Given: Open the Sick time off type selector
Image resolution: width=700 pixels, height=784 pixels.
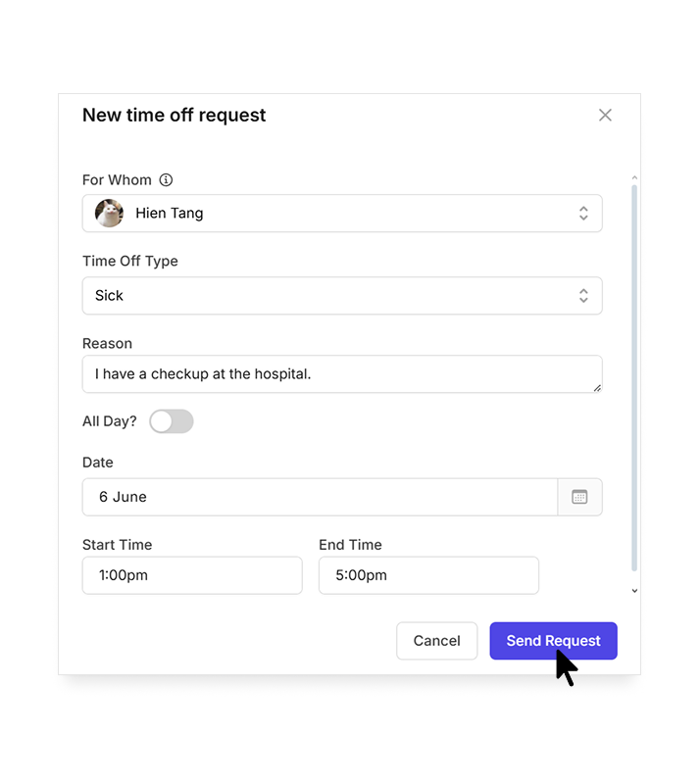Looking at the screenshot, I should pos(342,296).
